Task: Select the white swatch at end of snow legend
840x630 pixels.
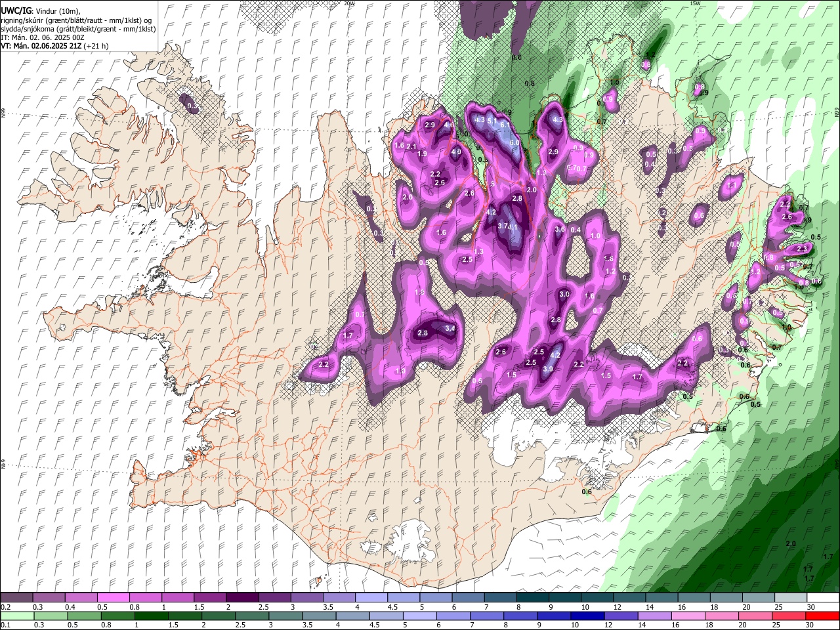Action: [822, 598]
